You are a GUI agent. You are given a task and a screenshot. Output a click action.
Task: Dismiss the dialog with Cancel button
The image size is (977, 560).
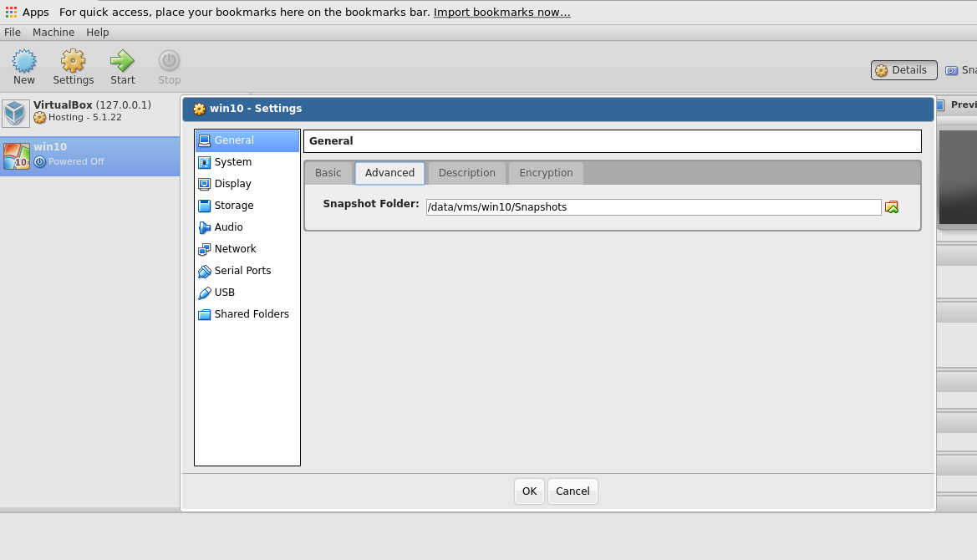[572, 491]
